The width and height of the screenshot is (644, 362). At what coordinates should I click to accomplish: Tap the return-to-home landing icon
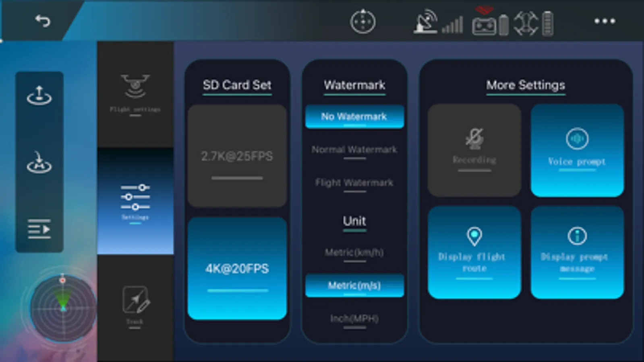click(39, 162)
